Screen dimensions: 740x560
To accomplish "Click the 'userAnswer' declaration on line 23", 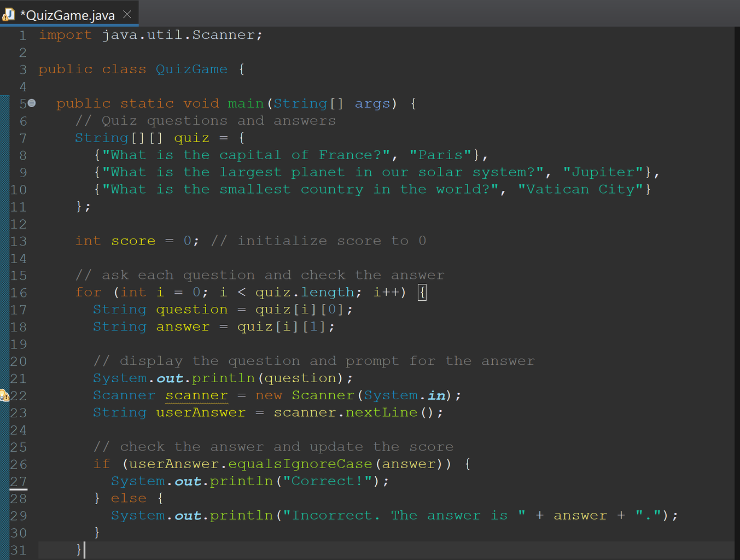I will point(201,413).
